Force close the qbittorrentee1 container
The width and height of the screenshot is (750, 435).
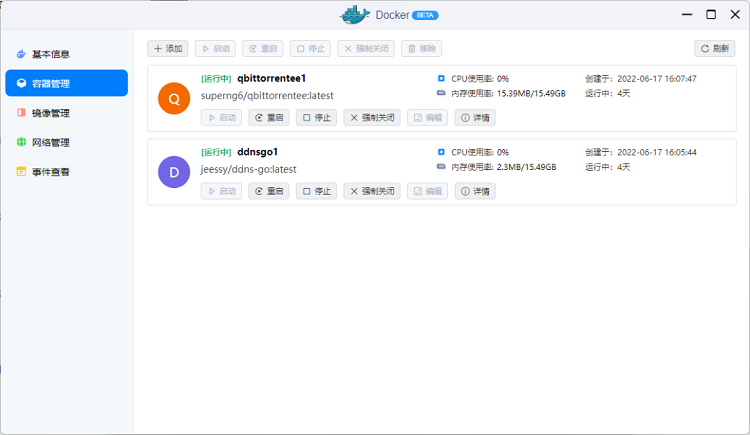point(371,117)
